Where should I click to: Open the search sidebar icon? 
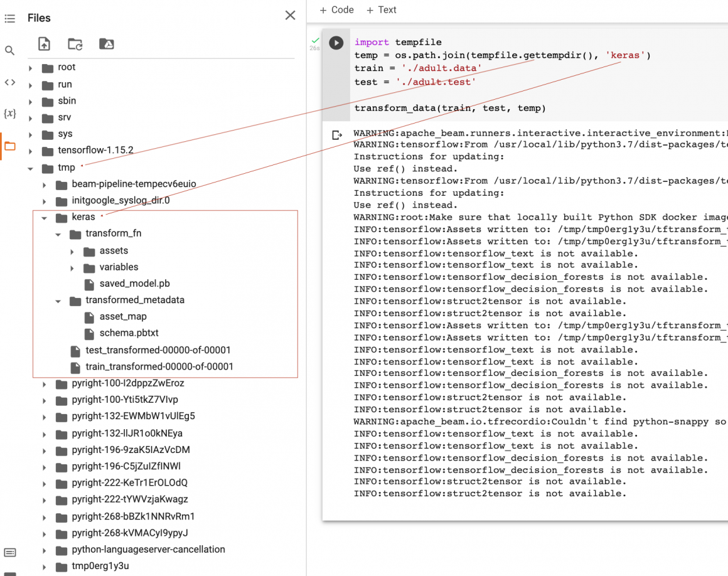(9, 50)
